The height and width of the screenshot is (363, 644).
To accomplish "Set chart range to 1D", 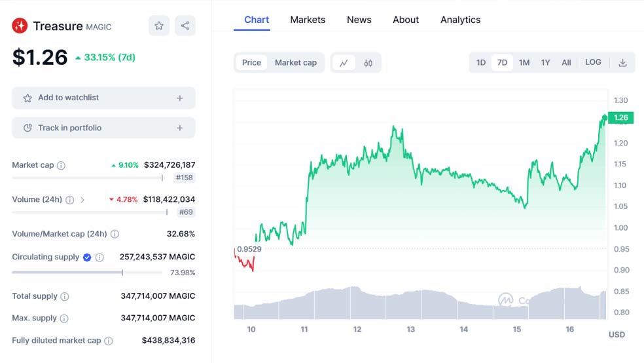I will [x=481, y=62].
